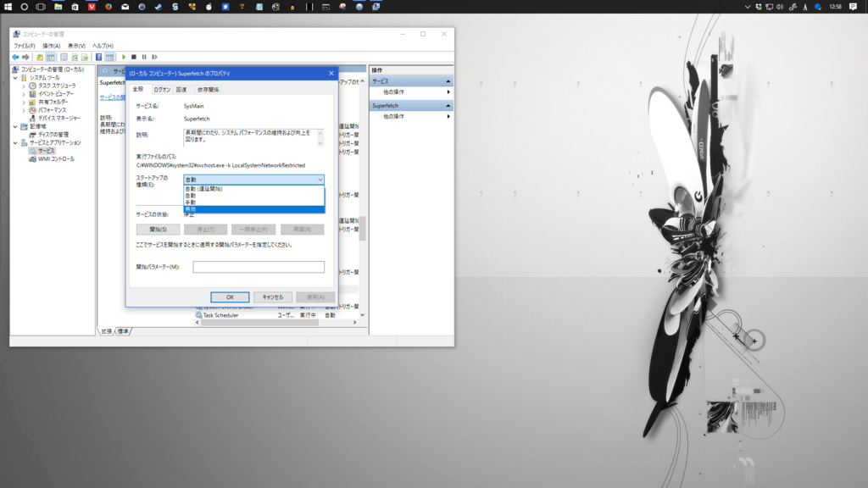Click the volume icon in system tray
Screen dimensions: 868x488
point(780,7)
